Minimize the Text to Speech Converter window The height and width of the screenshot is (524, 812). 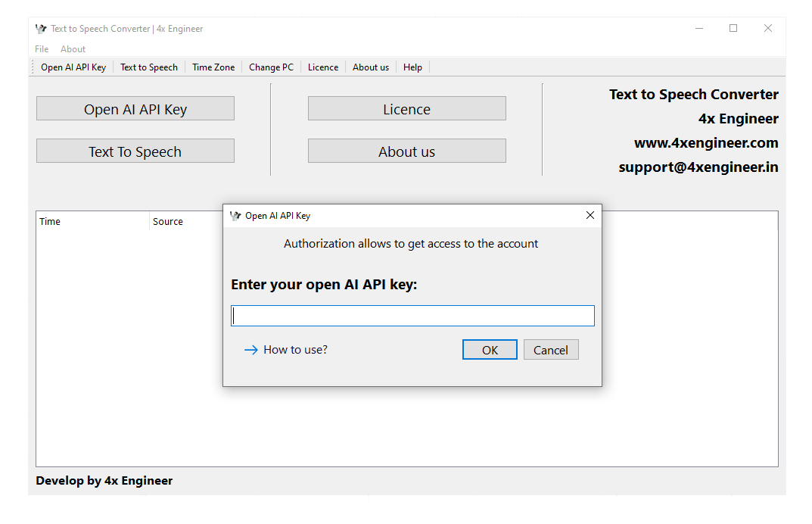point(699,29)
